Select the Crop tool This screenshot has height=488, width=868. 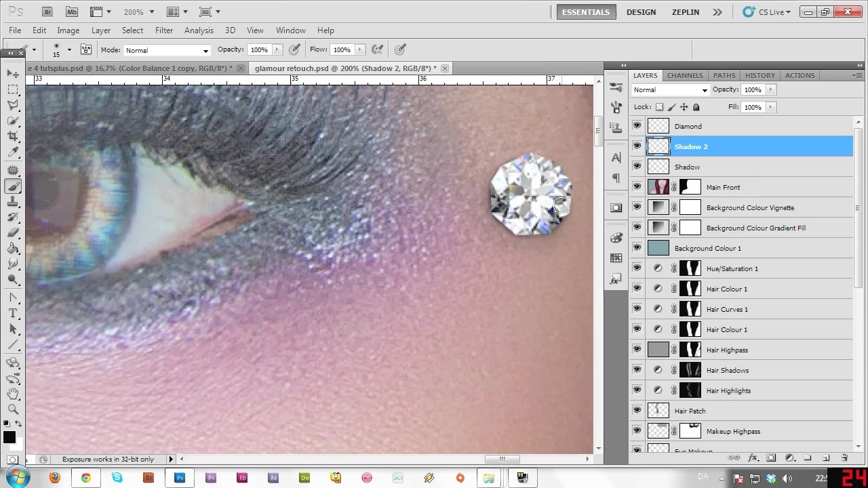(x=13, y=136)
